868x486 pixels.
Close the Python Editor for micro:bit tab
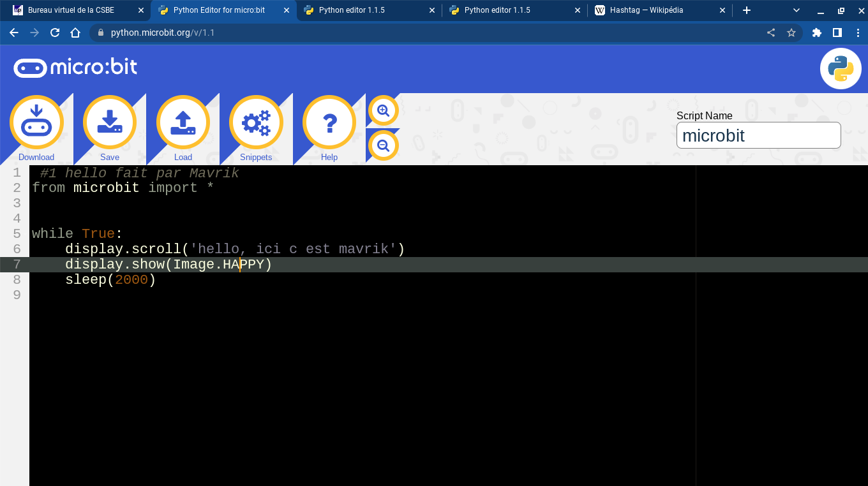(286, 10)
